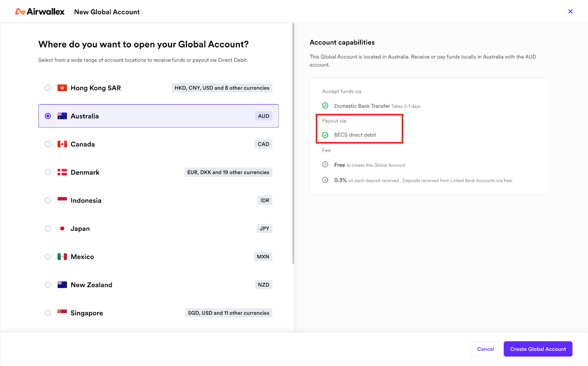The height and width of the screenshot is (366, 588).
Task: Select the Denmark radio button
Action: [x=48, y=172]
